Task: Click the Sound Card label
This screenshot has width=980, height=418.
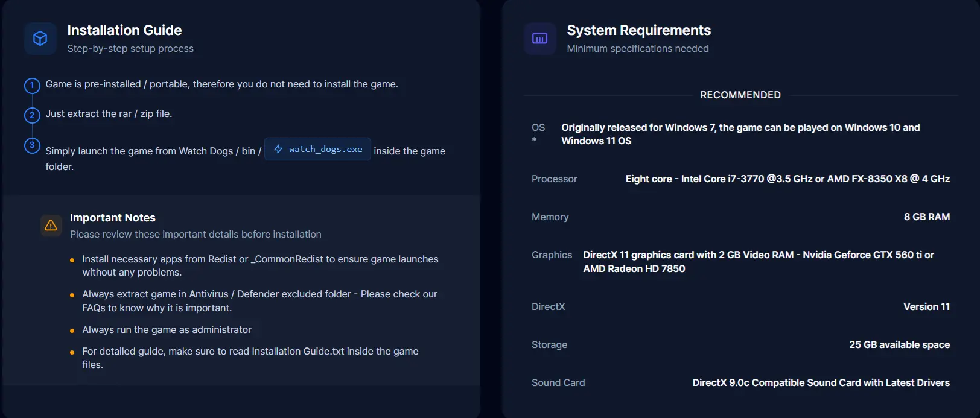Action: click(558, 383)
